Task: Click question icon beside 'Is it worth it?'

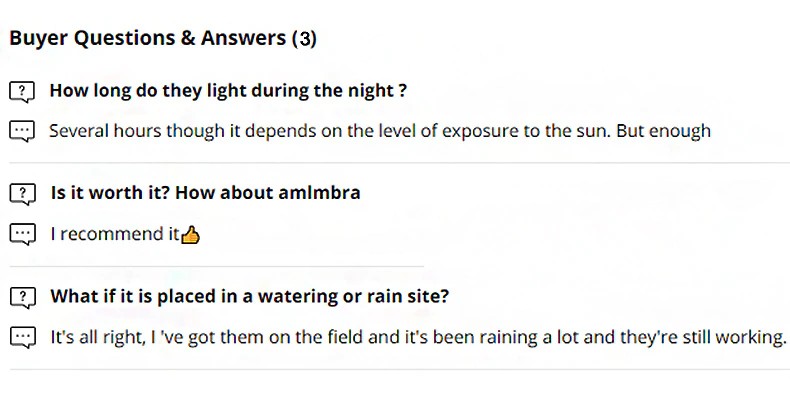Action: [x=22, y=194]
